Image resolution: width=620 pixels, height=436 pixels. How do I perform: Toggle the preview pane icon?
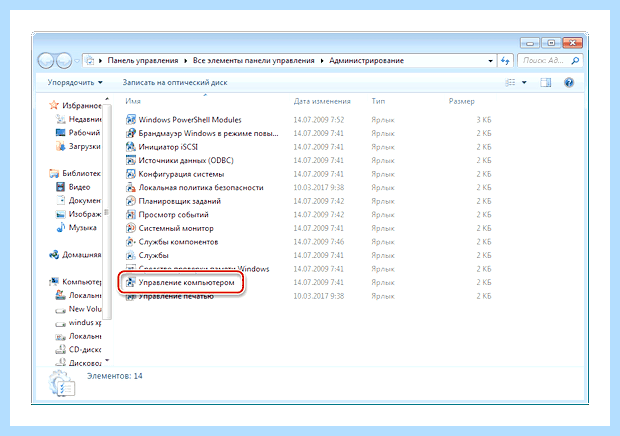546,82
